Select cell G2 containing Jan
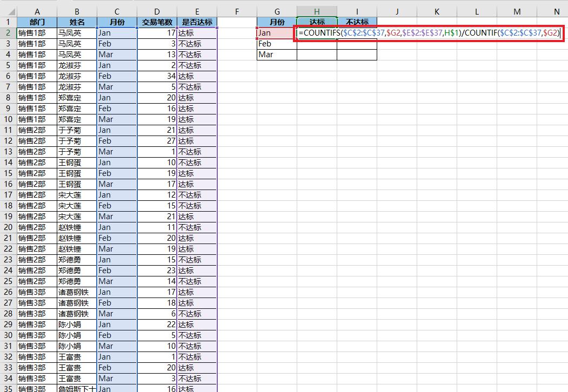Image resolution: width=568 pixels, height=392 pixels. [x=277, y=33]
